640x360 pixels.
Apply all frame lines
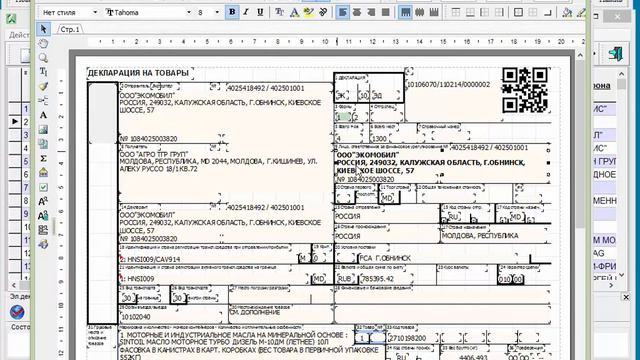518,12
